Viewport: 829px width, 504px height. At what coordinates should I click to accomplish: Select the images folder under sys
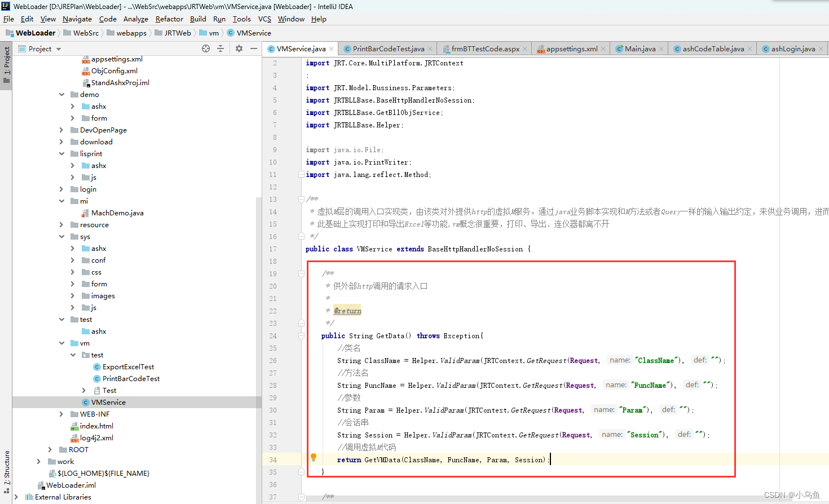103,296
